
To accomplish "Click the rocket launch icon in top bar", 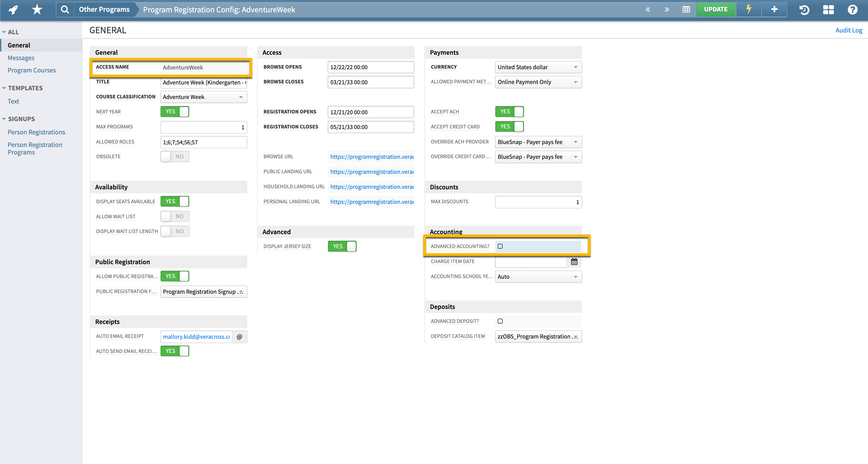I will (12, 9).
